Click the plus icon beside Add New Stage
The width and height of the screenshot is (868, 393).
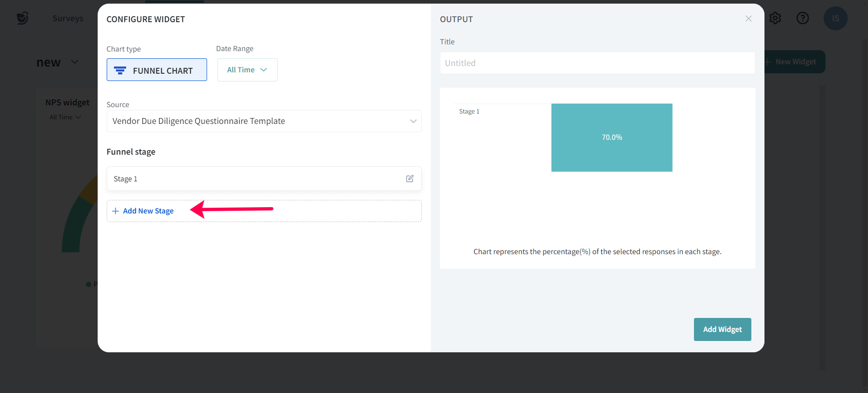pyautogui.click(x=115, y=211)
